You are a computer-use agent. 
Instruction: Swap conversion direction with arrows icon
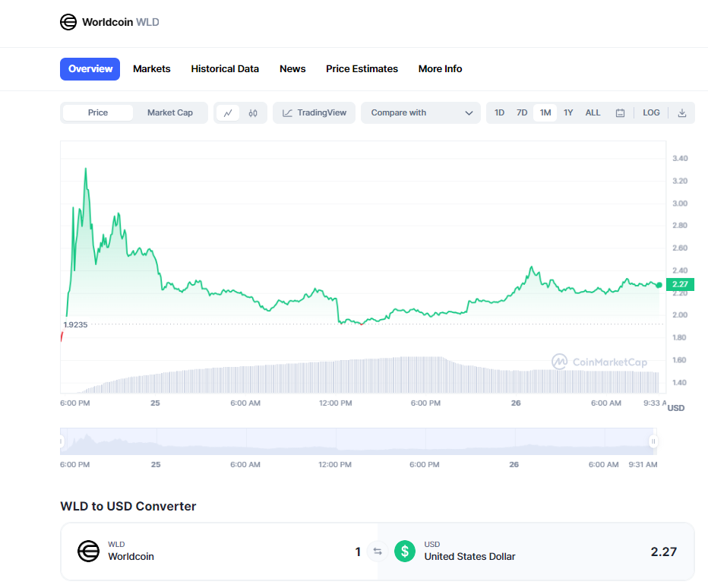point(378,552)
